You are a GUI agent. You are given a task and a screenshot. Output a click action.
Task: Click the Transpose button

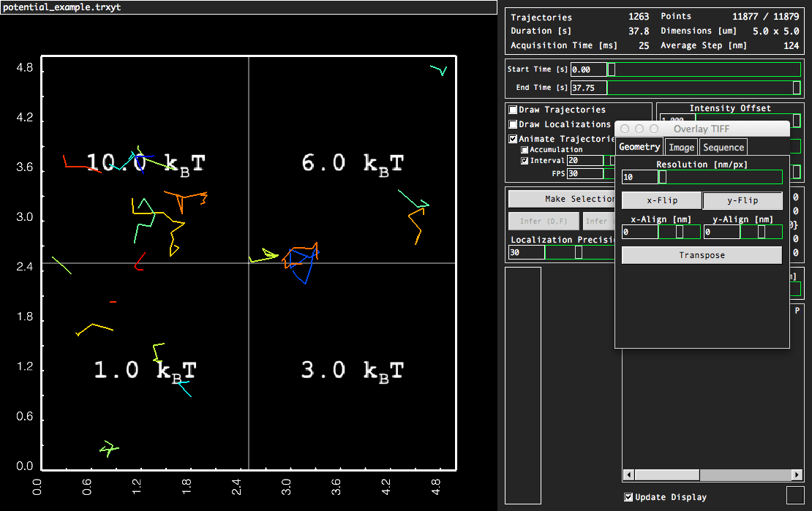(x=702, y=255)
